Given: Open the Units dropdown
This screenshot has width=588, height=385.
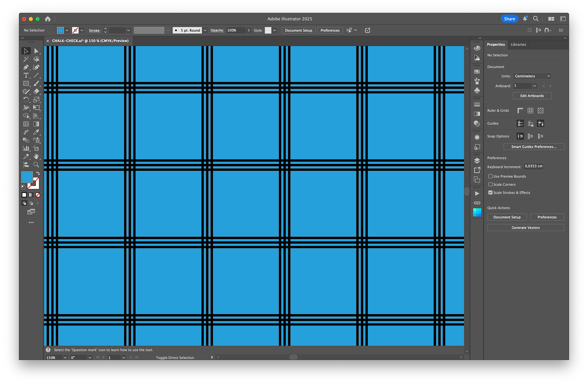Looking at the screenshot, I should (532, 76).
